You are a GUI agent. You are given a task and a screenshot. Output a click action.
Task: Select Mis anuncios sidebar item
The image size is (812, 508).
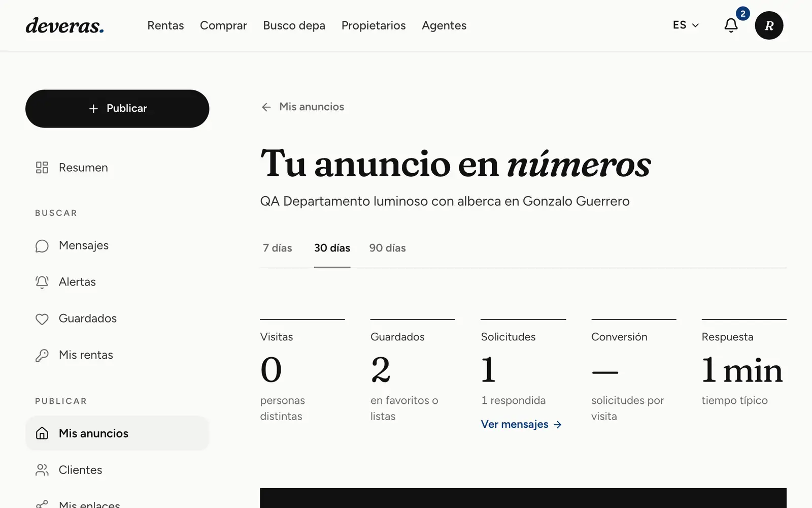click(x=117, y=433)
